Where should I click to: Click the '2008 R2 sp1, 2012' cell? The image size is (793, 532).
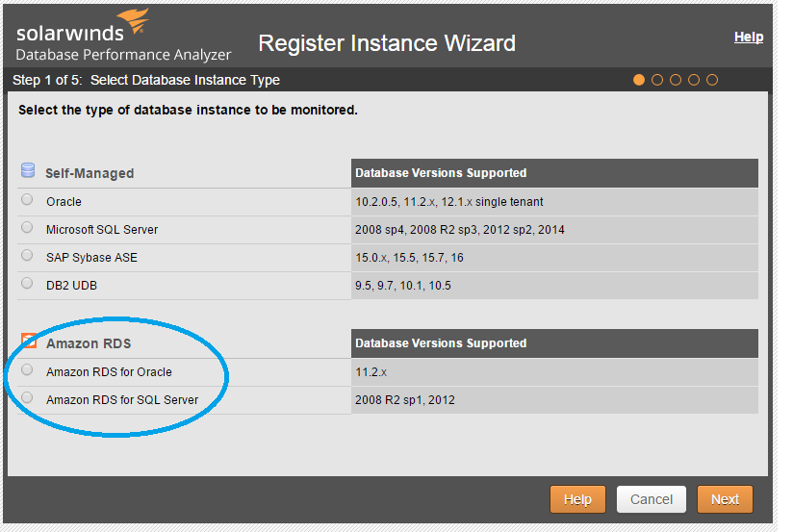[554, 400]
